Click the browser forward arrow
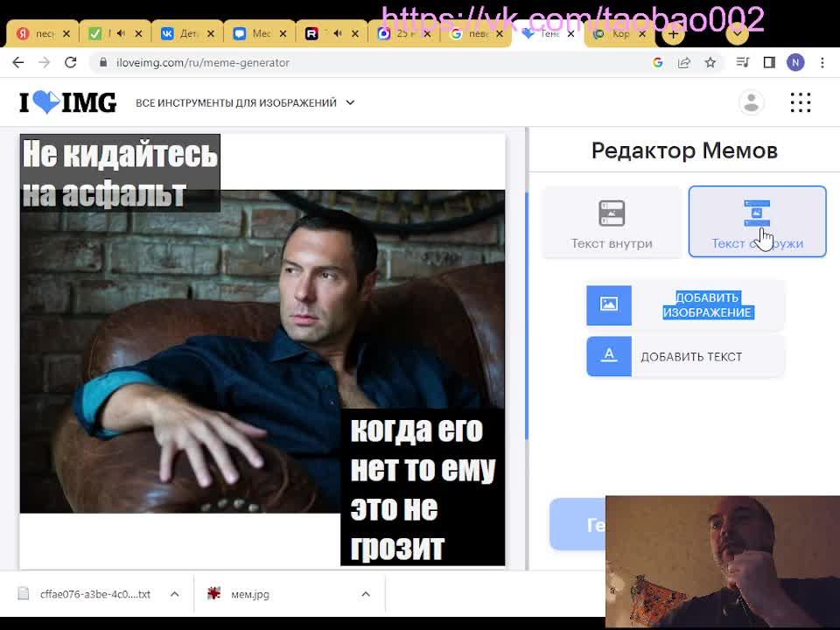Screen dimensions: 840x630 tap(45, 63)
